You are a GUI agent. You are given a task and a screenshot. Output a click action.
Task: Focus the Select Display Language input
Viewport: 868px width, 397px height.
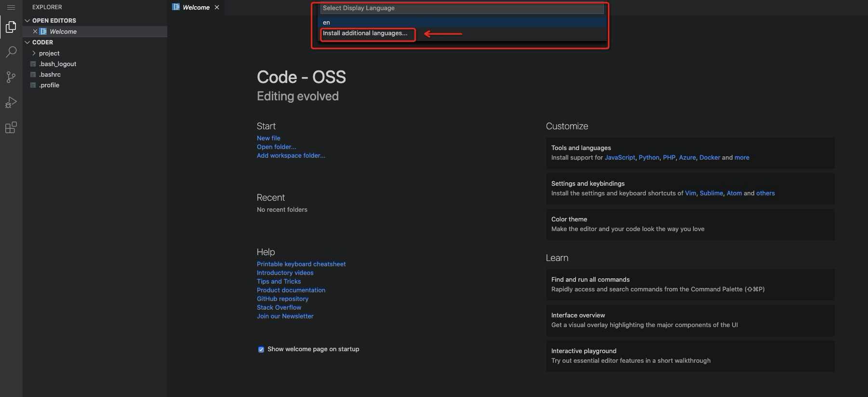(x=462, y=8)
